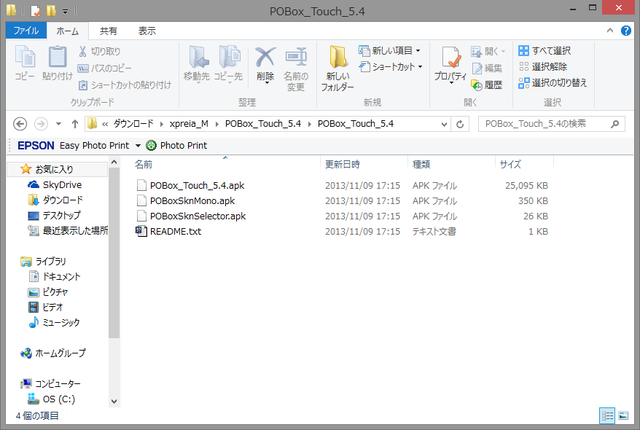Click the navigation pane scrollbar
This screenshot has width=640, height=430.
click(x=114, y=253)
